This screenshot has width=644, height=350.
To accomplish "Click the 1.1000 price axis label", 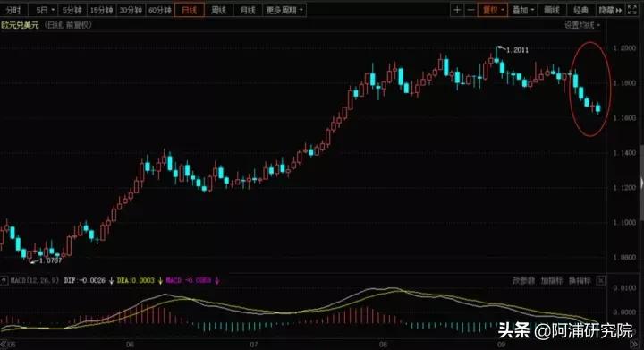I will 624,222.
